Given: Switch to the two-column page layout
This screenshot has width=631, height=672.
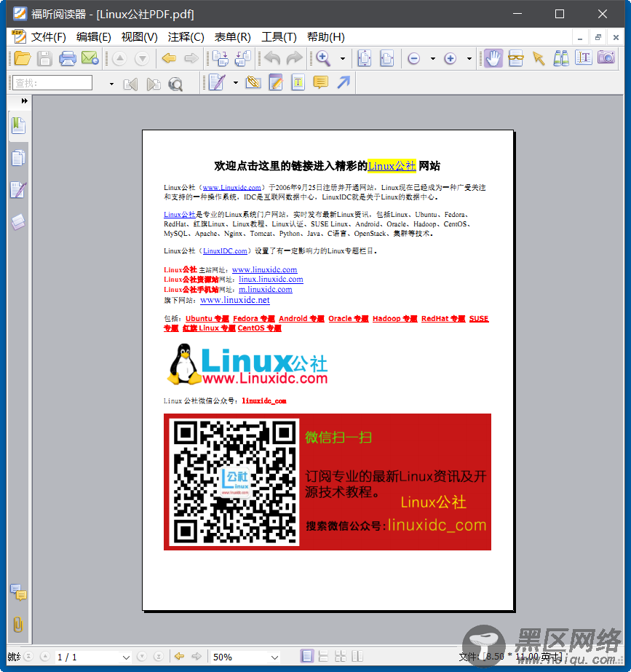Looking at the screenshot, I should [x=357, y=656].
